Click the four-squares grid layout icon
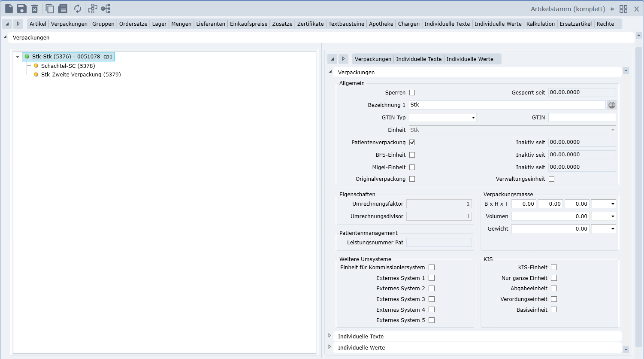Image resolution: width=644 pixels, height=359 pixels. tap(623, 9)
